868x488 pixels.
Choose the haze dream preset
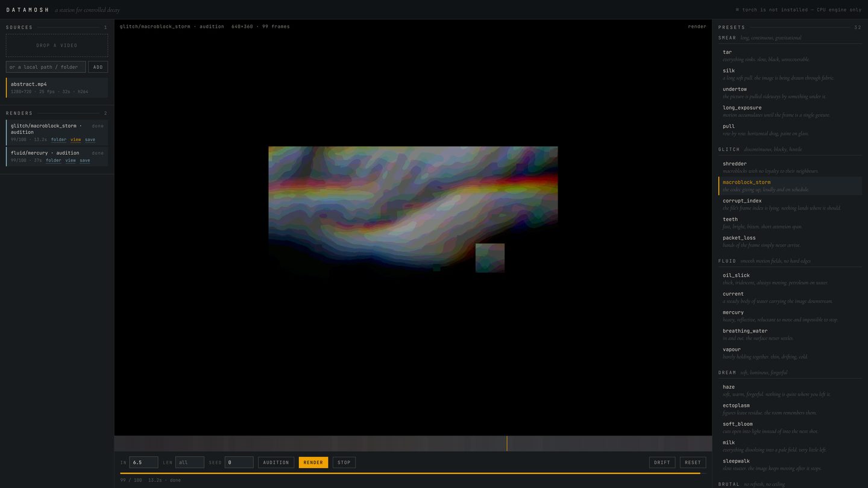pos(790,390)
